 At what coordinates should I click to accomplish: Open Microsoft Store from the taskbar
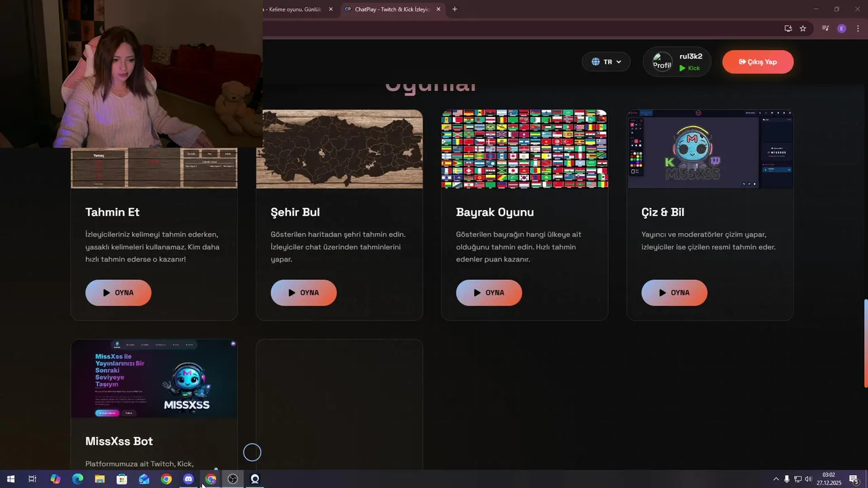pos(122,479)
